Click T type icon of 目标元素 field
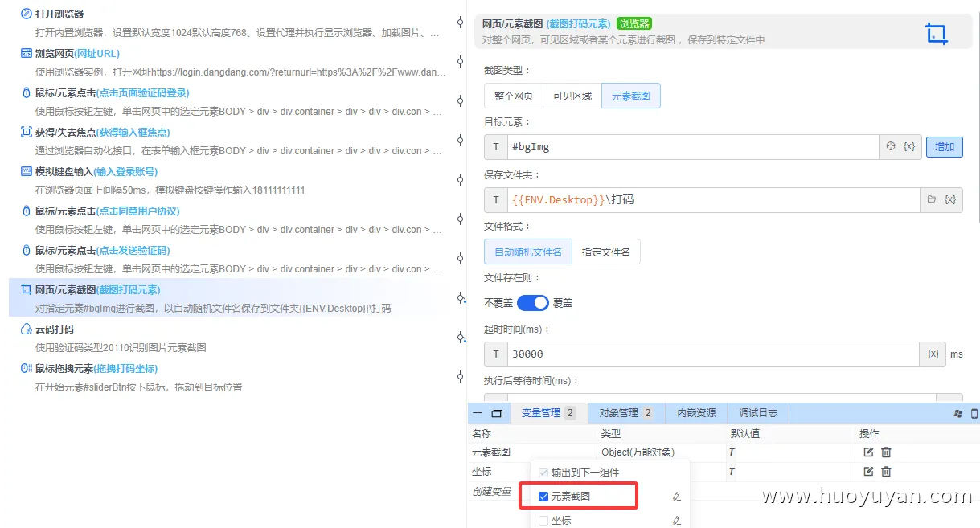This screenshot has width=980, height=528. point(496,147)
